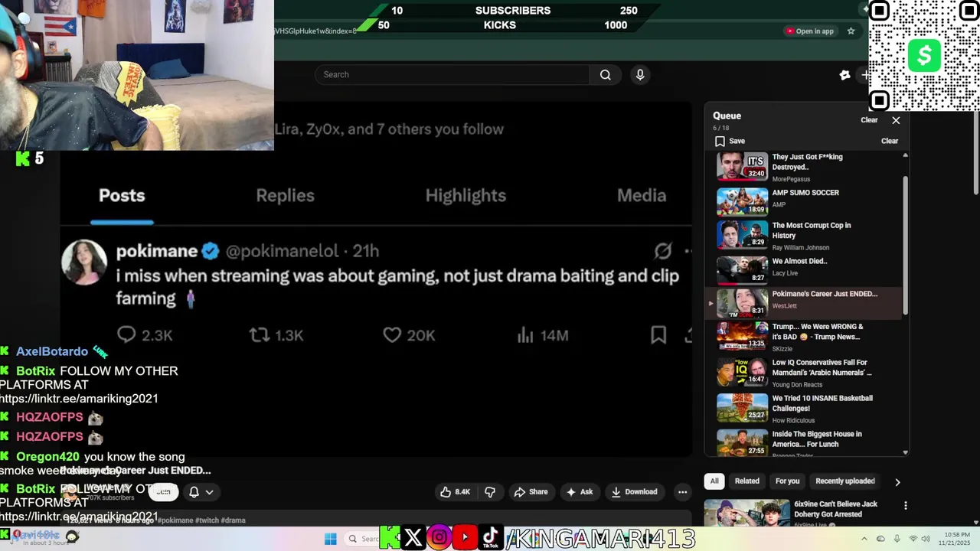Expand the notification bell dropdown arrow

(209, 492)
